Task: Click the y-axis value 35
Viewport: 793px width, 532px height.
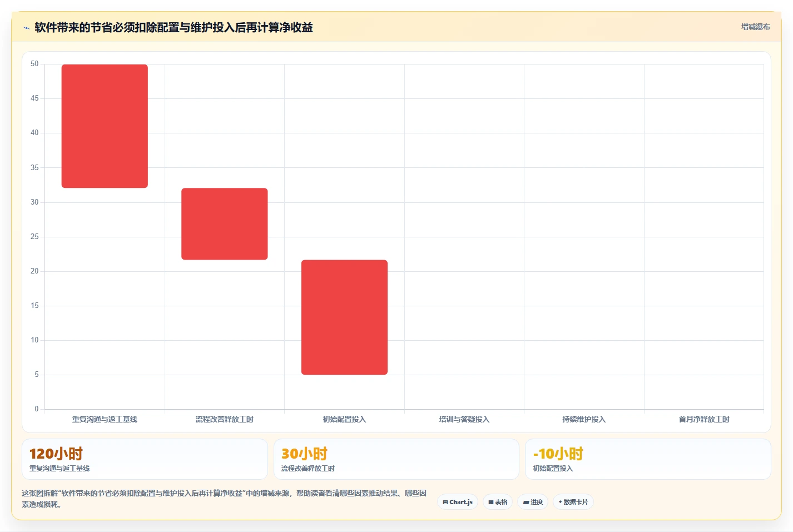Action: click(34, 167)
